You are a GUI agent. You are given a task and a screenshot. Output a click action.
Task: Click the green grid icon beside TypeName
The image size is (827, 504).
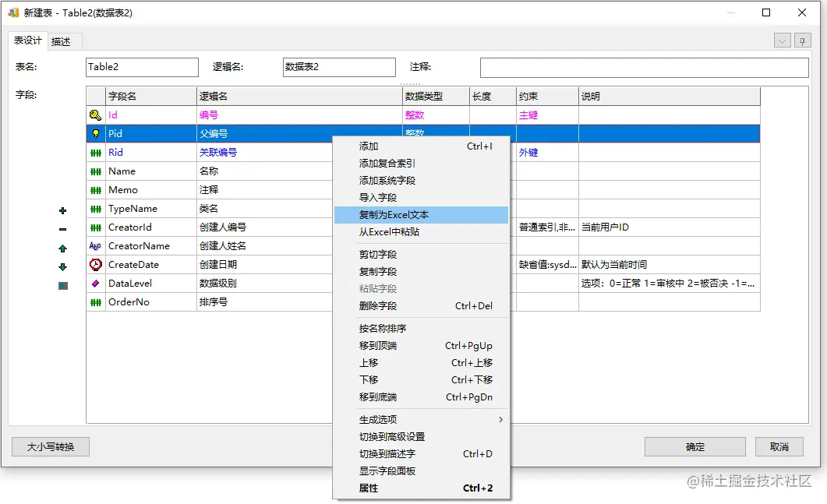point(95,209)
